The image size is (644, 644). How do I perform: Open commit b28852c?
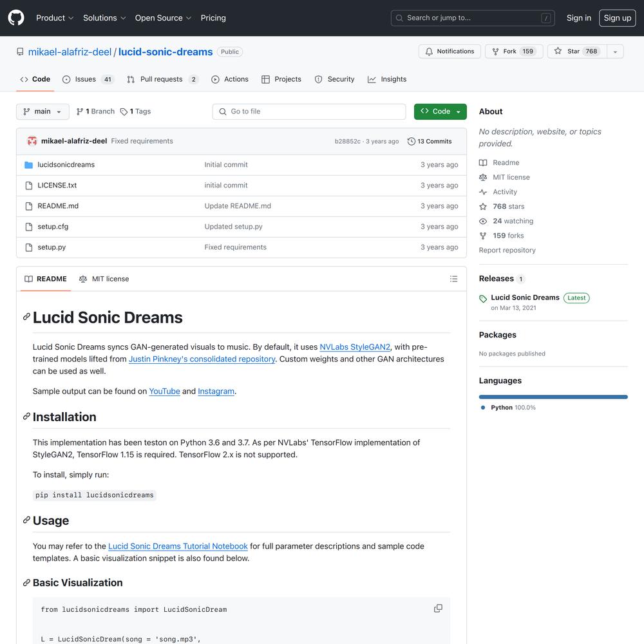point(348,141)
